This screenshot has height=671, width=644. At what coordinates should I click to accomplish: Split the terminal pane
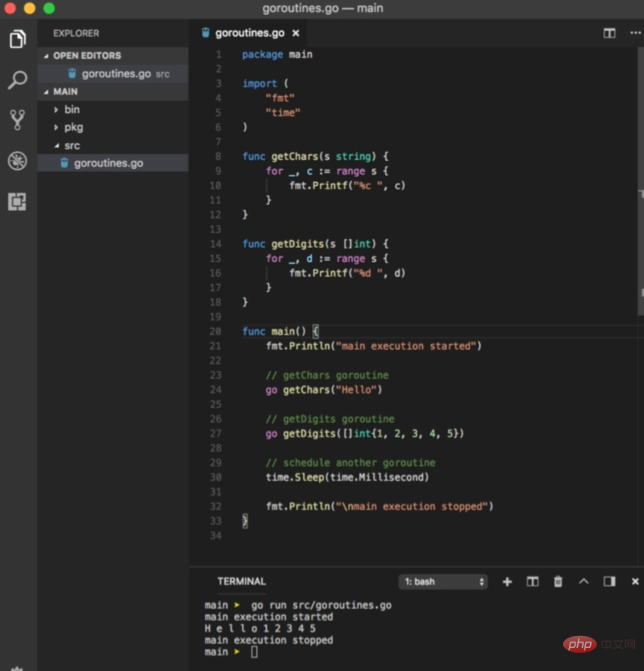click(x=532, y=581)
